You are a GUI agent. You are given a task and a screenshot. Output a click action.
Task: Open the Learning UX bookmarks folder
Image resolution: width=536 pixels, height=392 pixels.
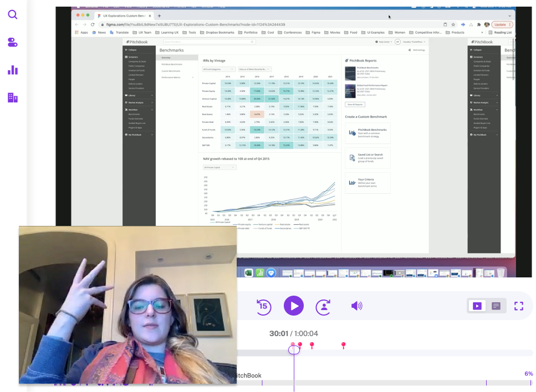[x=167, y=33]
